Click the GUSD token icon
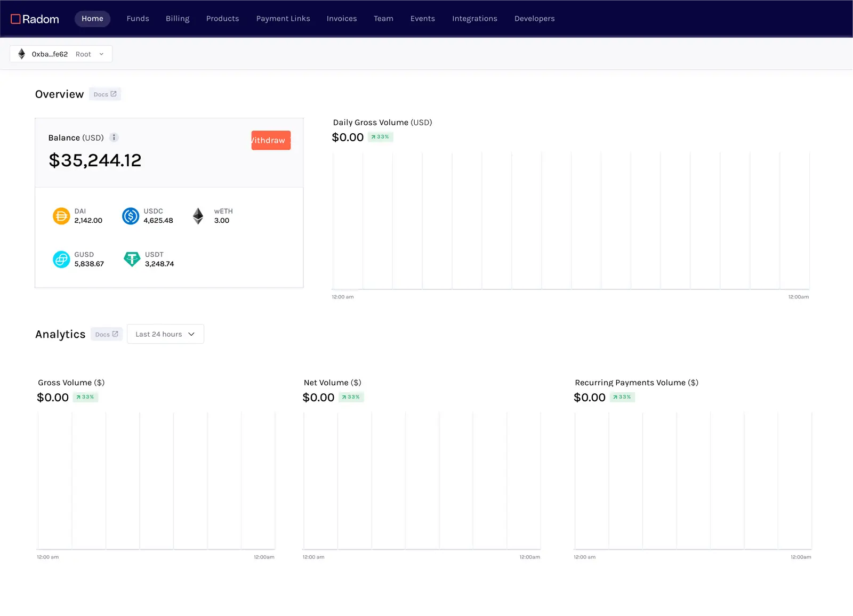Image resolution: width=853 pixels, height=616 pixels. pos(61,260)
